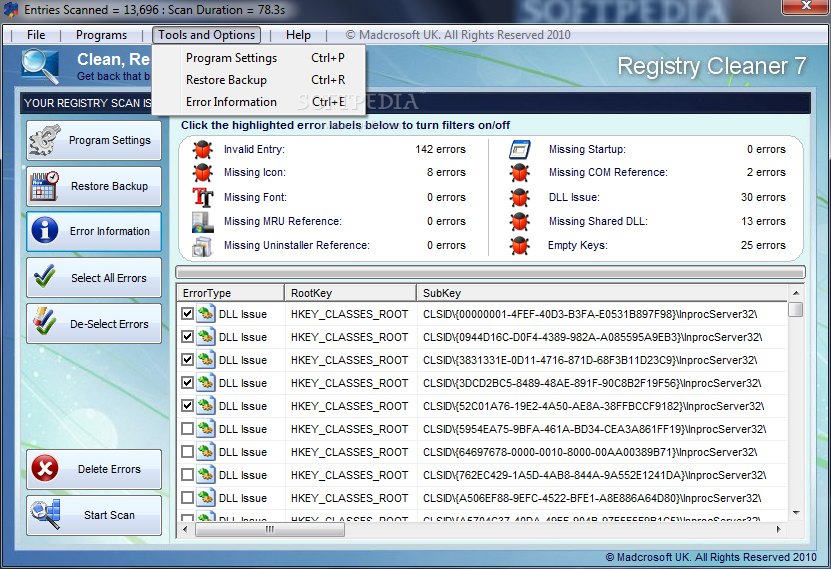Screen dimensions: 831x569
Task: Click the bug icon beside Missing Shared DLL
Action: point(520,221)
